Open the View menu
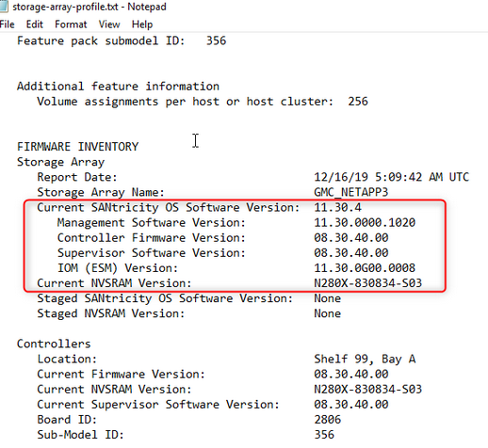 pos(109,24)
